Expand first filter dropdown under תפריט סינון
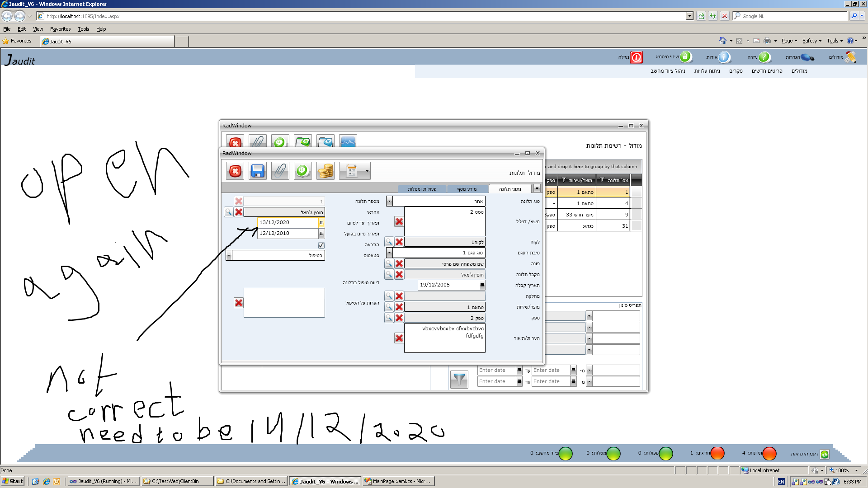 click(x=589, y=316)
